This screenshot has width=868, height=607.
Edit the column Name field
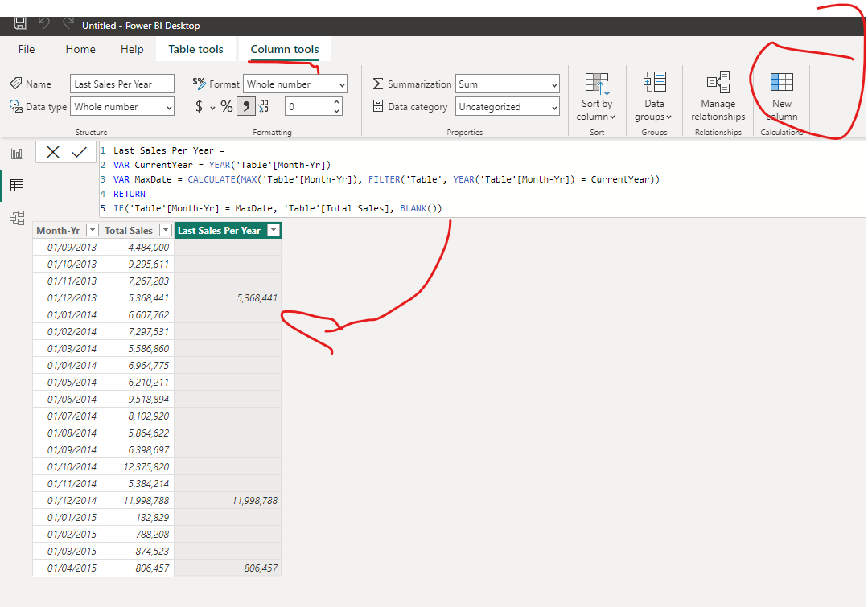pyautogui.click(x=121, y=84)
